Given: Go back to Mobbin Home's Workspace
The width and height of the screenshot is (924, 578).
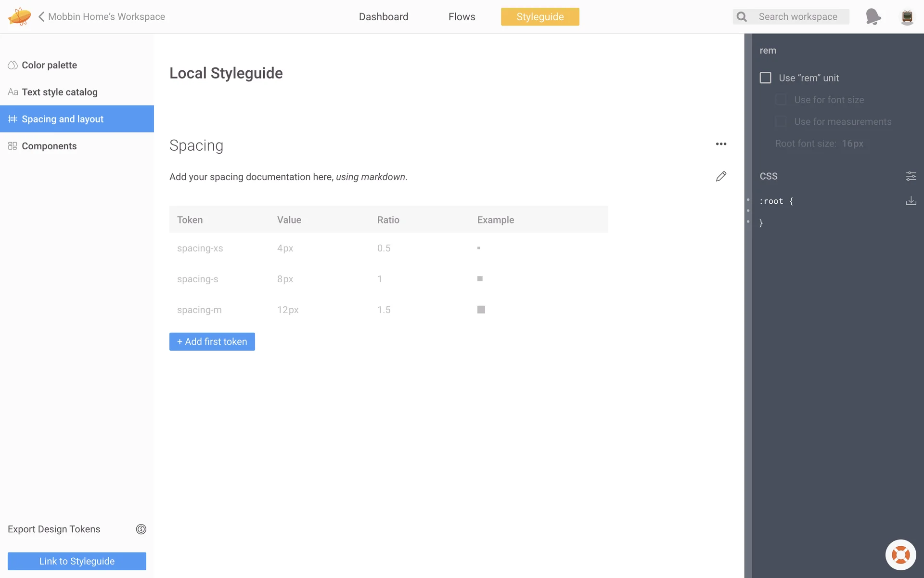Looking at the screenshot, I should point(102,16).
